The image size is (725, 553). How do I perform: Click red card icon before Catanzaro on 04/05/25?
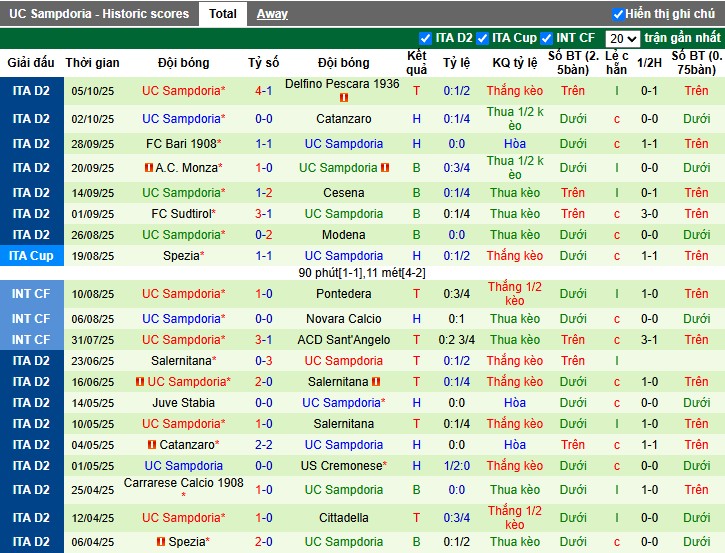pyautogui.click(x=152, y=445)
